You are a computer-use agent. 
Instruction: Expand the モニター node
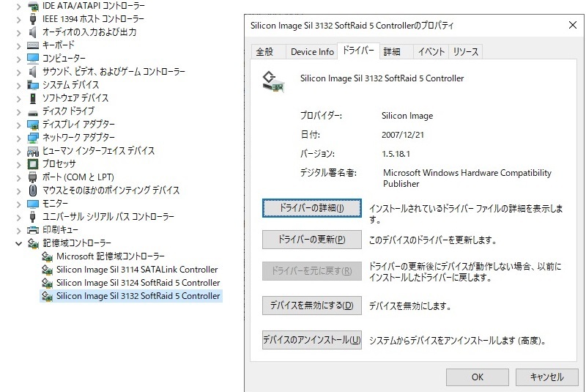(19, 204)
